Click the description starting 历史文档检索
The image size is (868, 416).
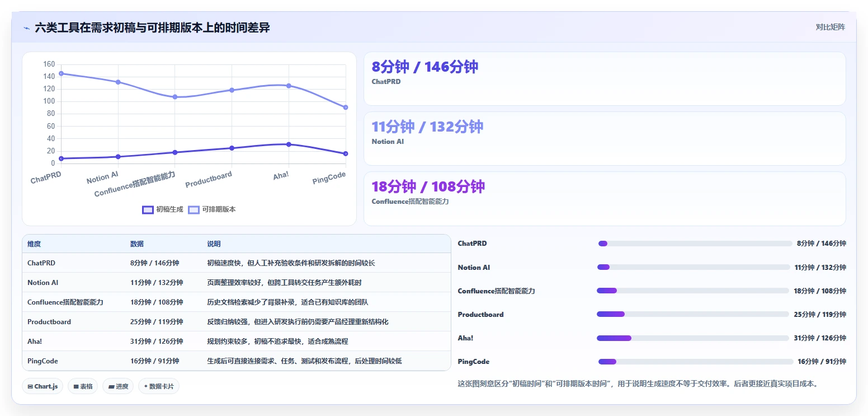[x=287, y=302]
